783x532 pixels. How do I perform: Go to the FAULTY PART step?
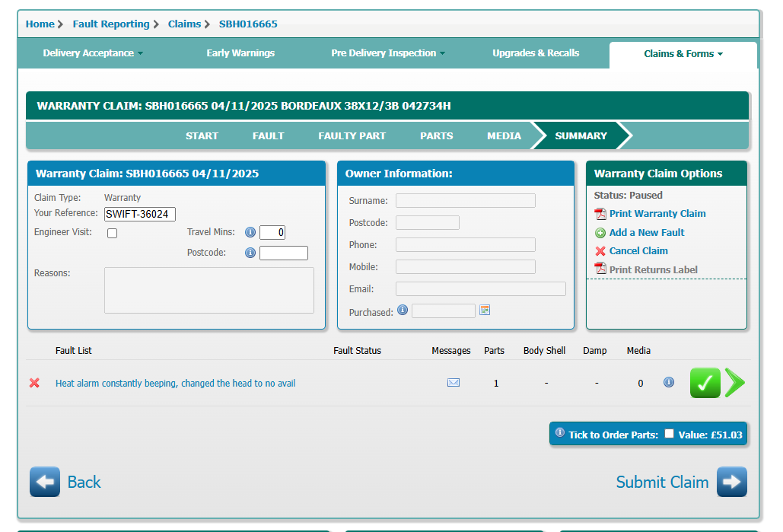(352, 136)
